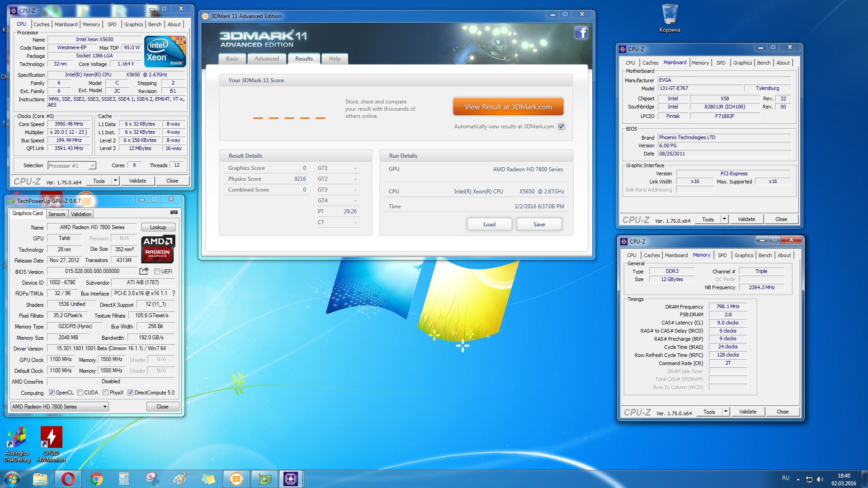This screenshot has height=488, width=868.
Task: Switch to the Results tab in 3DMark
Action: pyautogui.click(x=304, y=59)
